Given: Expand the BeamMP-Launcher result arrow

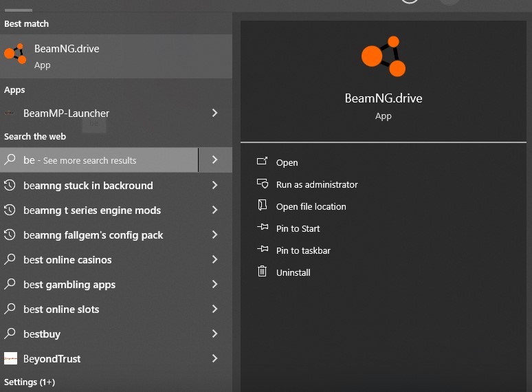Looking at the screenshot, I should (215, 113).
